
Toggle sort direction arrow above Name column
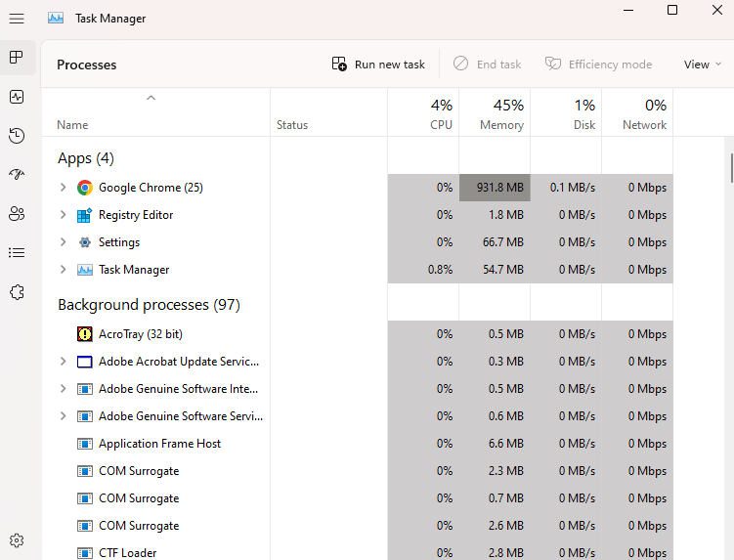[x=151, y=98]
